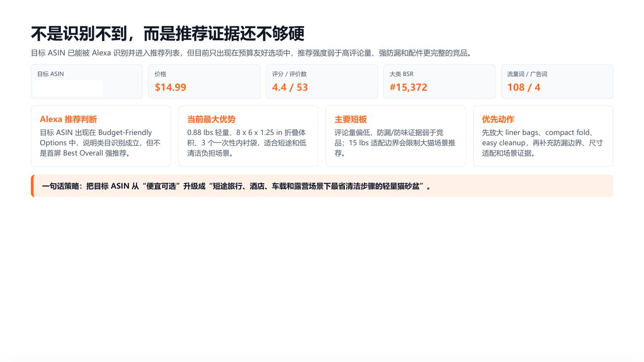Click the 一句话策略 strategy banner text
644x362 pixels.
coord(237,186)
